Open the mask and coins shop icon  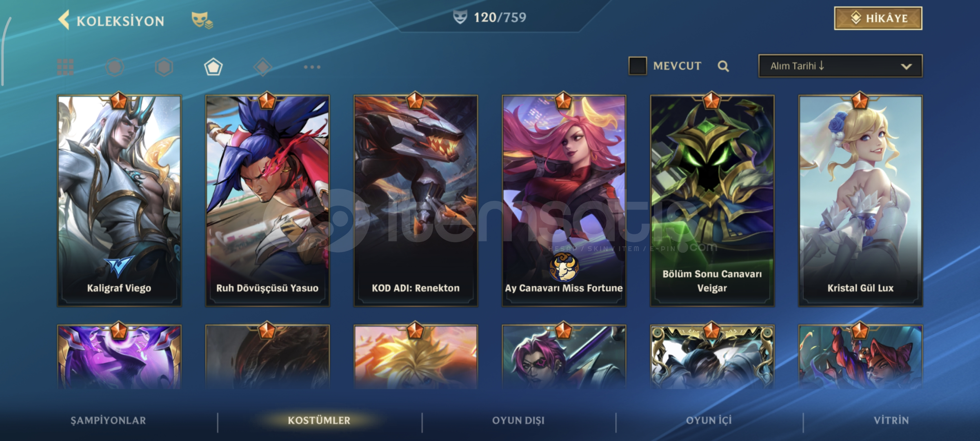(202, 20)
